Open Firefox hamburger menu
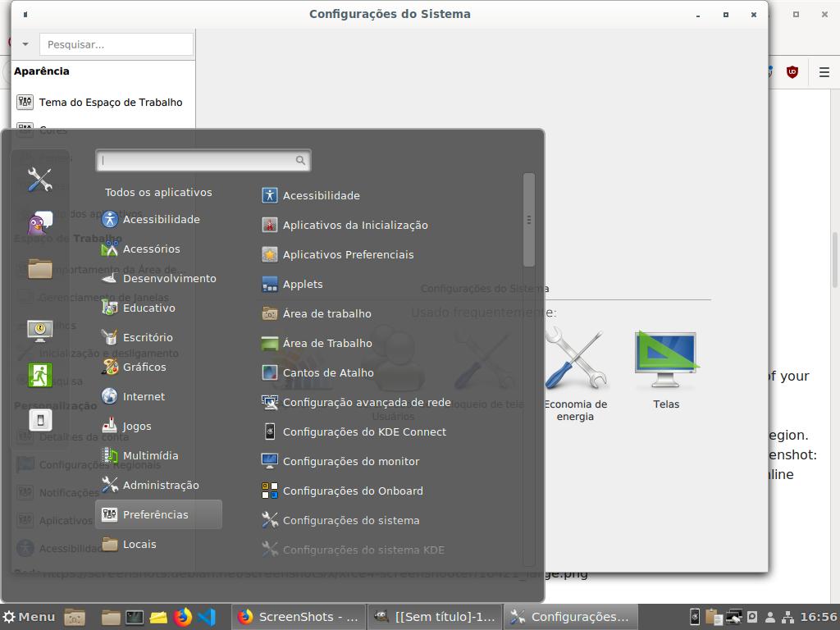The image size is (840, 630). pyautogui.click(x=824, y=71)
